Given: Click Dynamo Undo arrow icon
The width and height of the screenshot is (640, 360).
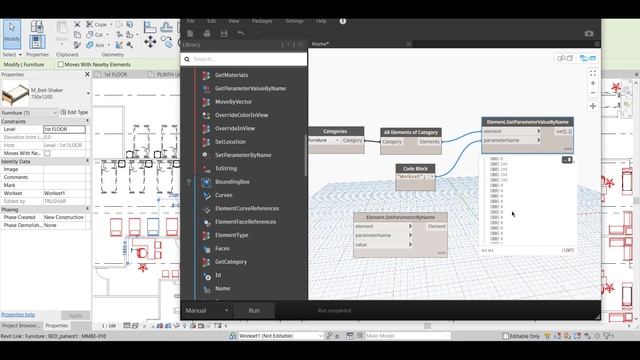Looking at the screenshot, I should [240, 33].
